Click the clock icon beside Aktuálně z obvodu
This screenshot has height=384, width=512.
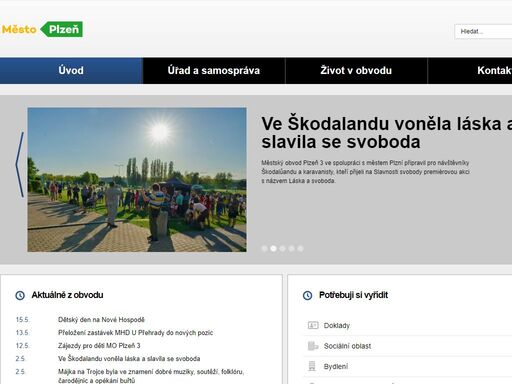click(x=20, y=295)
